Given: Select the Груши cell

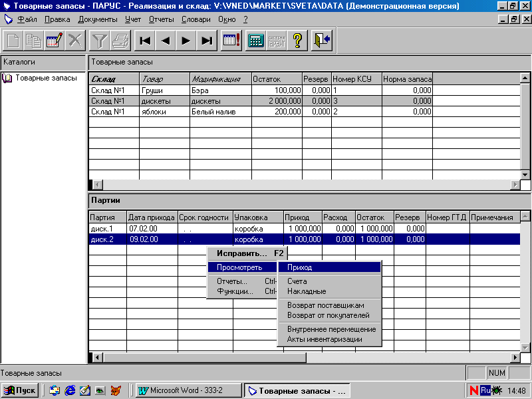Looking at the screenshot, I should click(x=164, y=90).
